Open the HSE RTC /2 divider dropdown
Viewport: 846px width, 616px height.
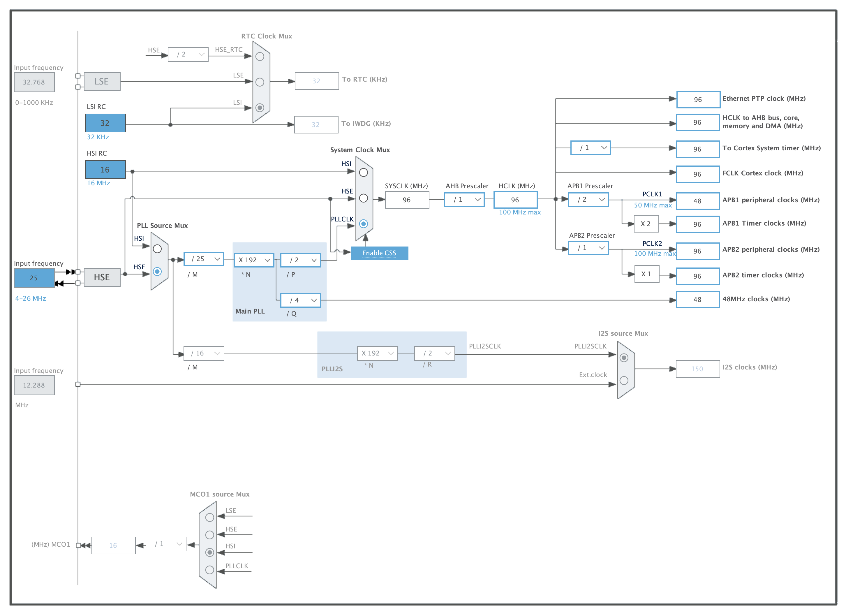[188, 54]
